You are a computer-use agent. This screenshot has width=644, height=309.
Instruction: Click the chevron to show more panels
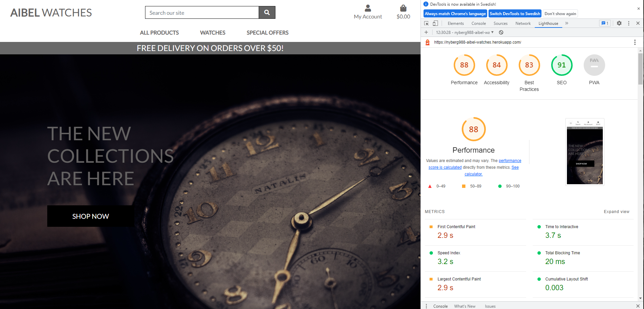click(567, 23)
